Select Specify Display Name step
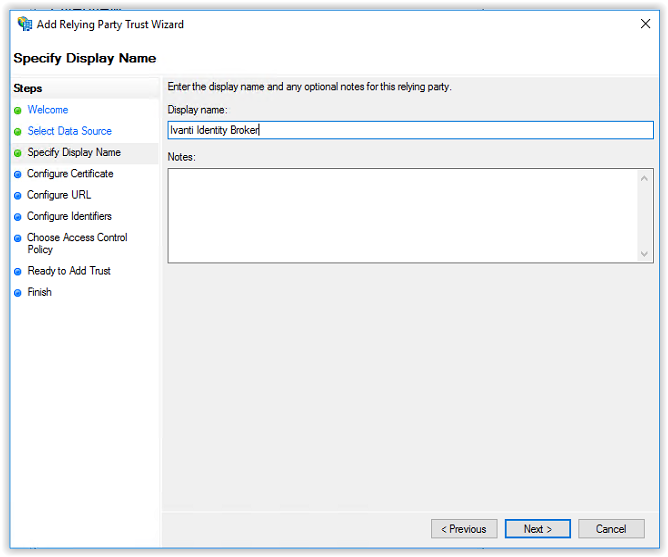The height and width of the screenshot is (557, 668). point(74,153)
